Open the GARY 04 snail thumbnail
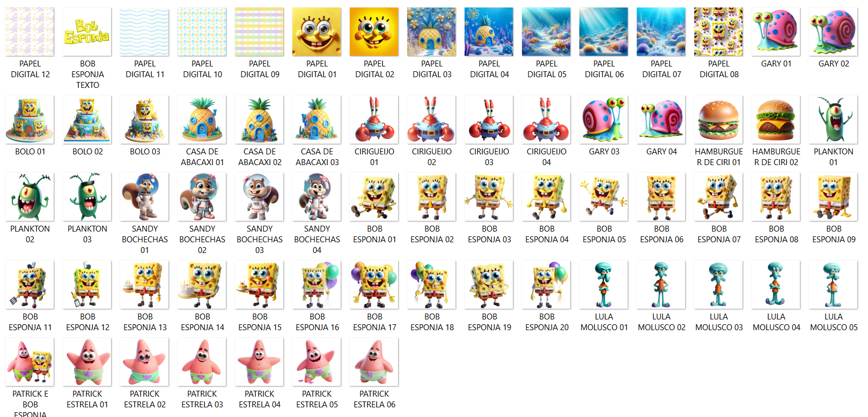Image resolution: width=868 pixels, height=417 pixels. [661, 120]
